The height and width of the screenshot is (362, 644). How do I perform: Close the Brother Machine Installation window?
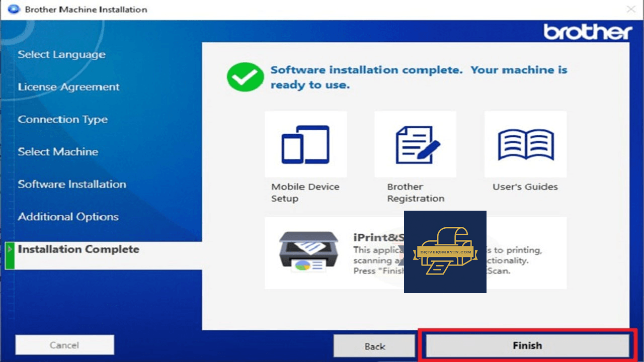[631, 9]
